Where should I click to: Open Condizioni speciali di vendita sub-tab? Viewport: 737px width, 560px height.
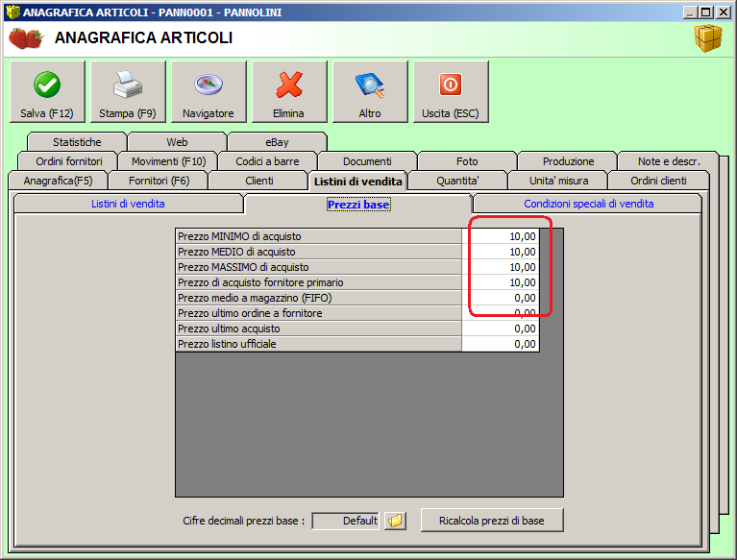tap(588, 204)
